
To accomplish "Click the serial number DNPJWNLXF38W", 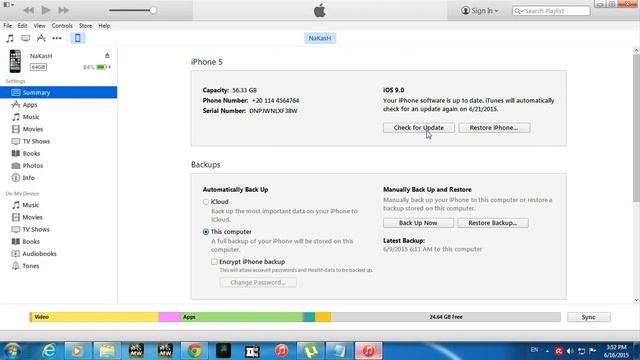I will (273, 111).
